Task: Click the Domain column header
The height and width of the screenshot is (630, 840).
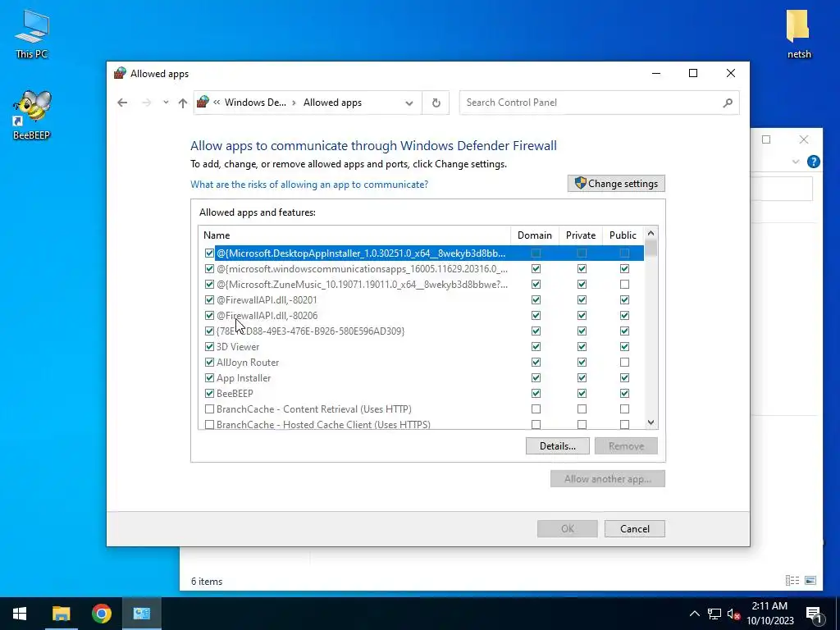Action: click(x=535, y=235)
